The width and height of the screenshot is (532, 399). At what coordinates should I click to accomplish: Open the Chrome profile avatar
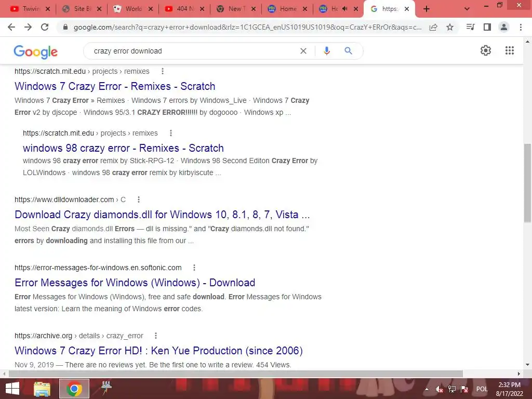504,27
